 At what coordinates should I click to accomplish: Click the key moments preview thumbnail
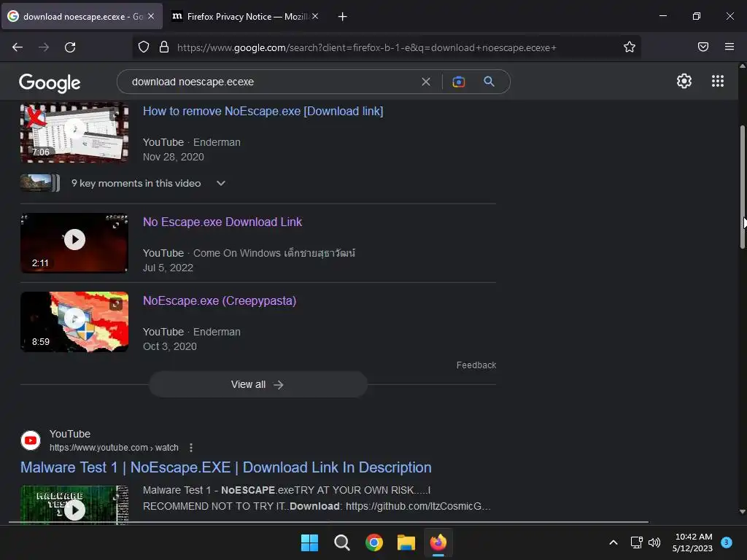tap(40, 183)
